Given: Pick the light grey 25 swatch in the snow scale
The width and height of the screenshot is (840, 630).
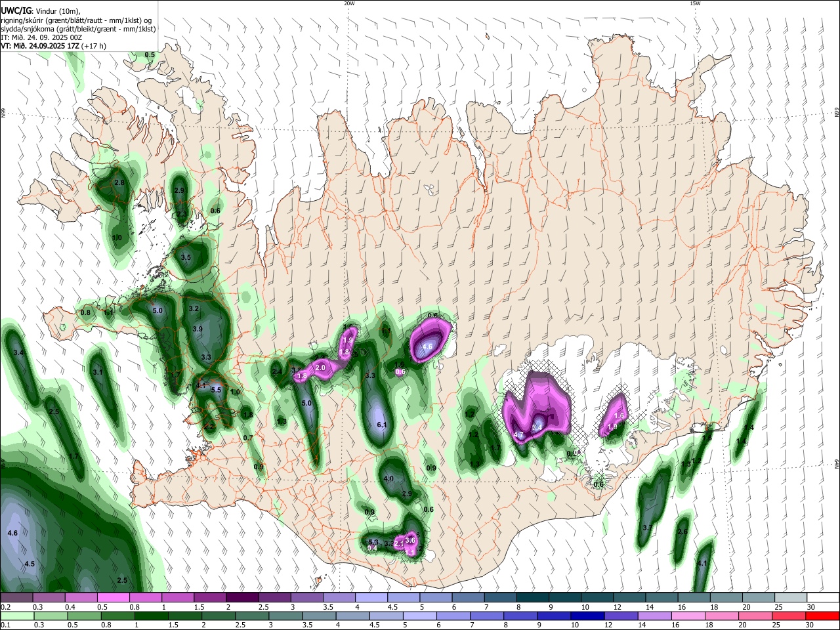Looking at the screenshot, I should [791, 597].
